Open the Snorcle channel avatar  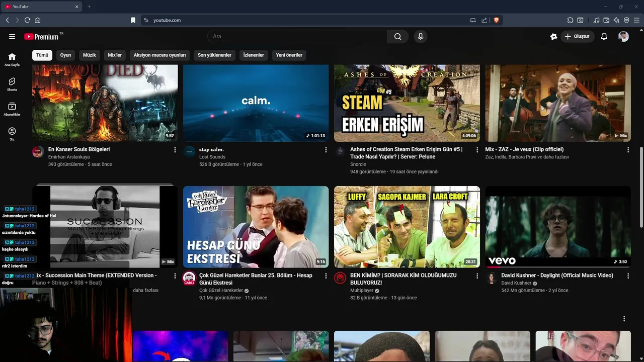pos(340,152)
